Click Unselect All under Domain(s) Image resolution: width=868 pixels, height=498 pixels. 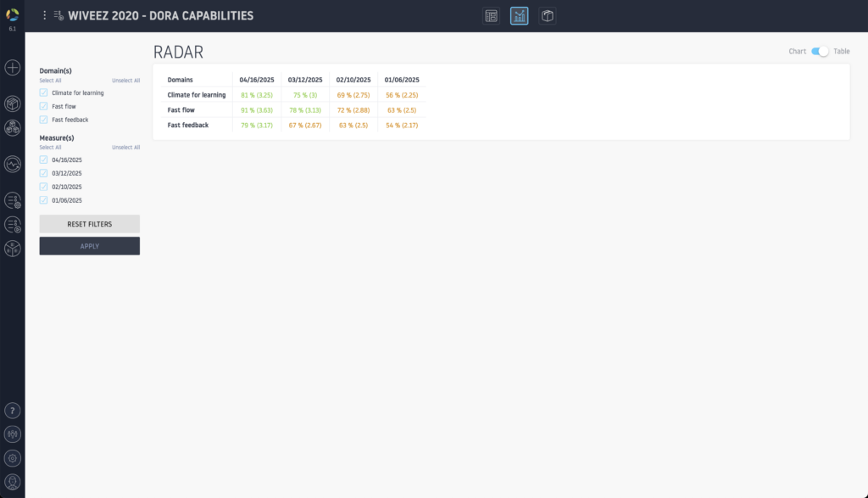[x=125, y=81]
